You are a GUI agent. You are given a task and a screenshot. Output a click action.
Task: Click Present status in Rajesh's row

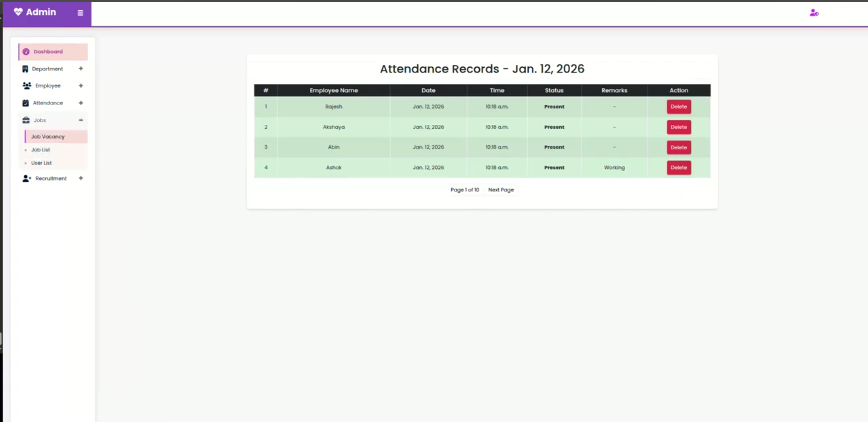(554, 106)
